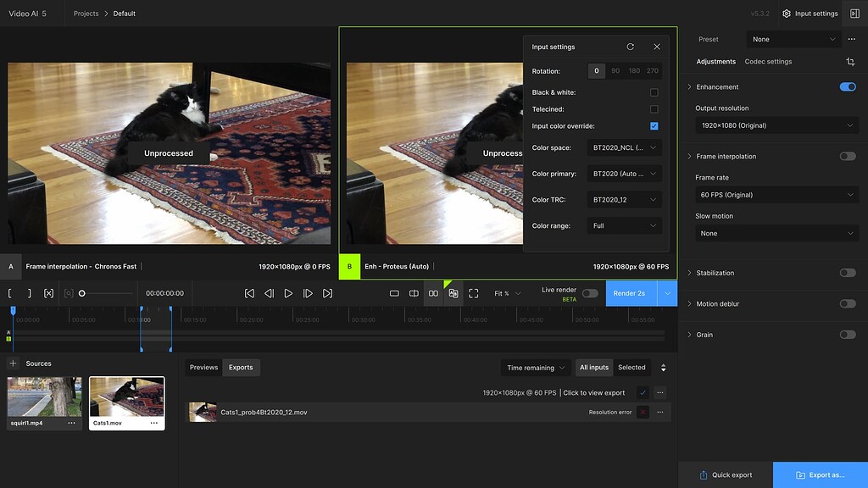Jump to the first frame of video
This screenshot has width=868, height=488.
249,293
